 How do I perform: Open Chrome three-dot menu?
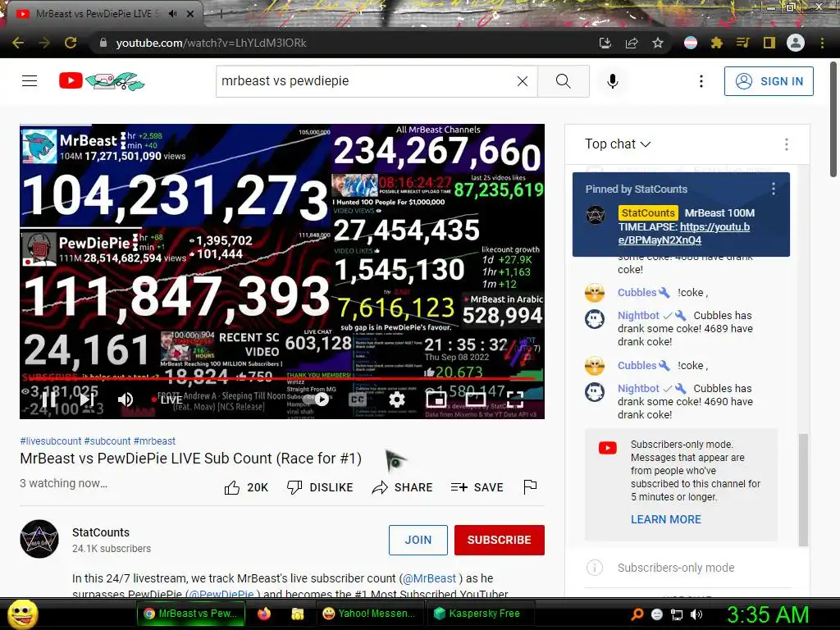822,43
